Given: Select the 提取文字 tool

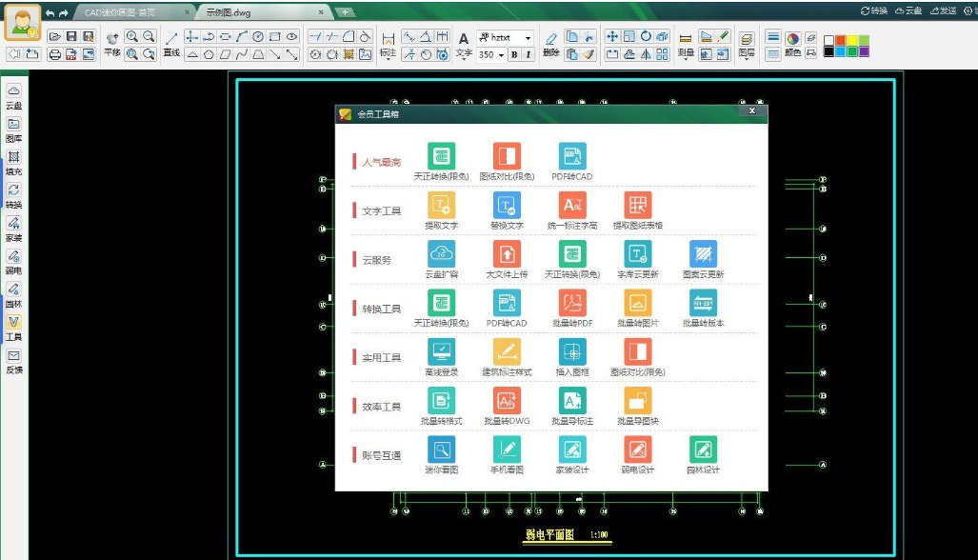Looking at the screenshot, I should coord(441,210).
